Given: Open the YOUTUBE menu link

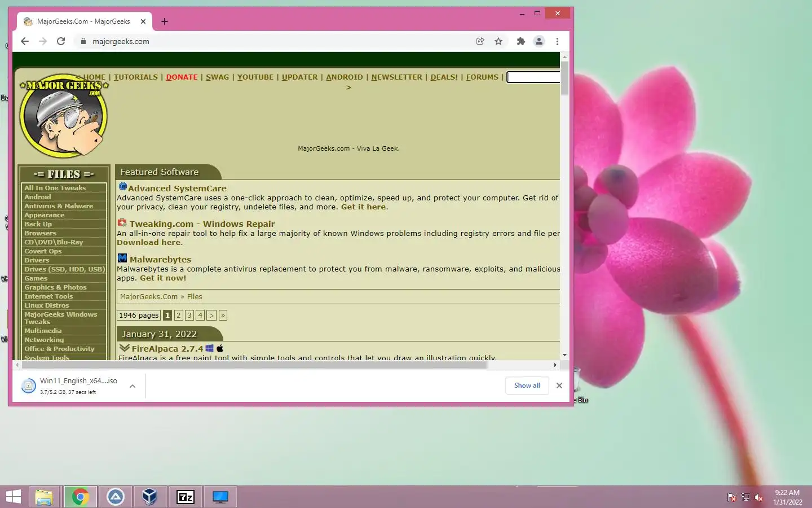Looking at the screenshot, I should pos(255,77).
